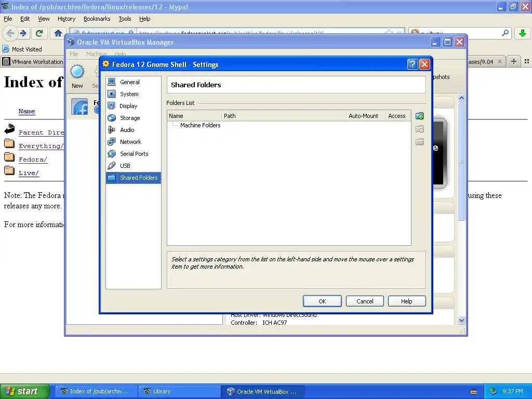The width and height of the screenshot is (532, 399).
Task: Click browser Back arrow in Mypal
Action: 10,33
